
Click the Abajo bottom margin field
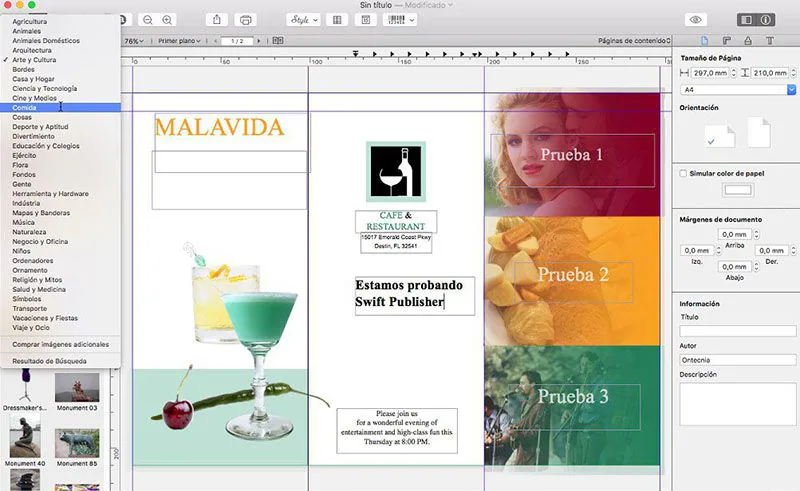(x=735, y=267)
